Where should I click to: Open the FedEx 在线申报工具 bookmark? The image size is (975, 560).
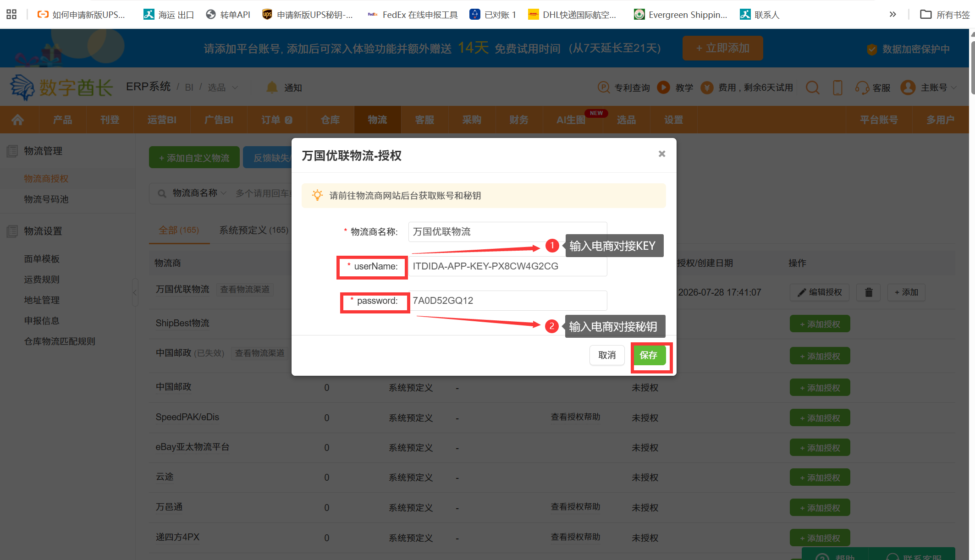(x=413, y=15)
